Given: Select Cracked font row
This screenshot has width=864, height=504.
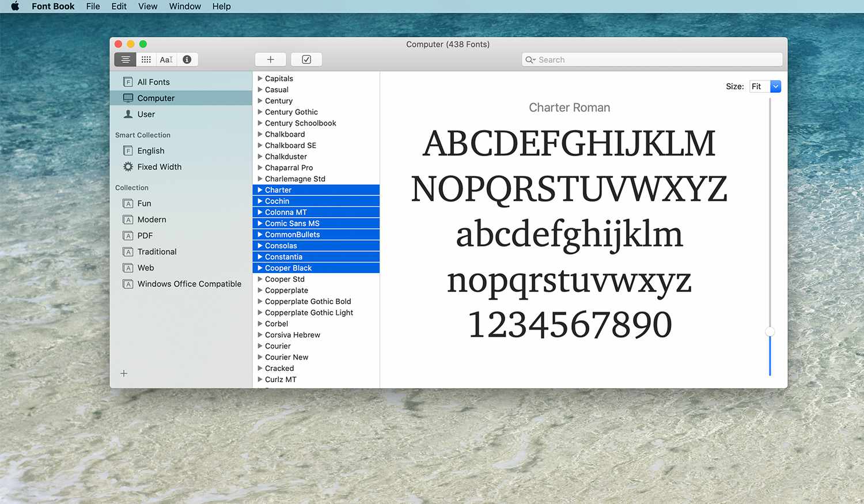Looking at the screenshot, I should pos(316,368).
